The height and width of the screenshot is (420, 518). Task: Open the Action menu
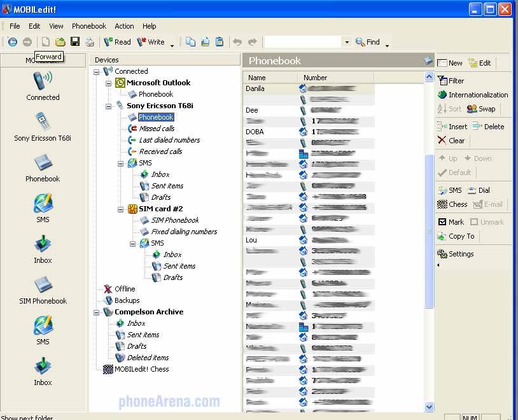click(124, 26)
